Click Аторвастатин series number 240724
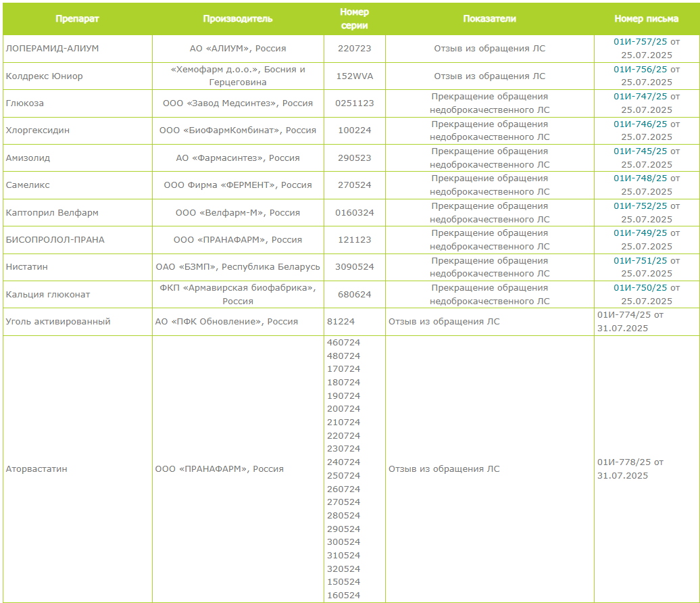Image resolution: width=700 pixels, height=603 pixels. tap(343, 462)
